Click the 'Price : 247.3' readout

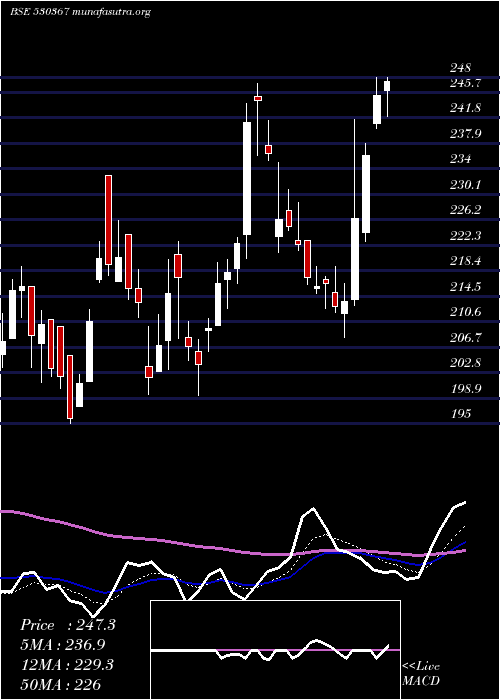tap(68, 625)
